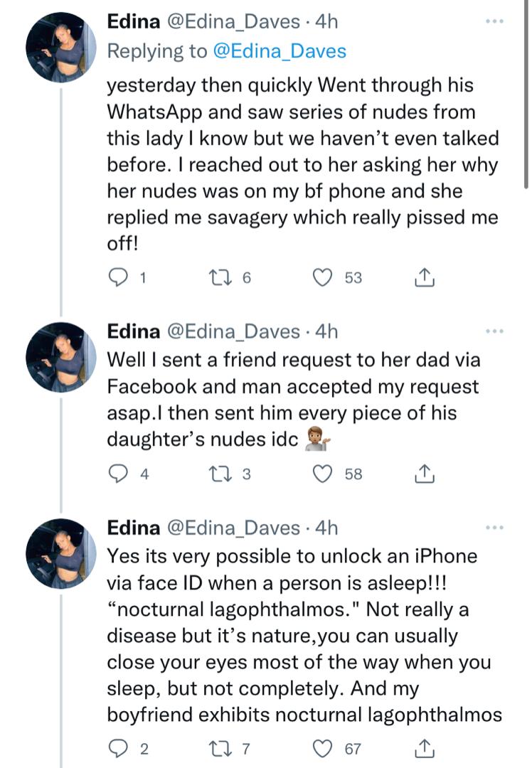View the profile picture on the third tweet
The image size is (532, 768).
[60, 553]
